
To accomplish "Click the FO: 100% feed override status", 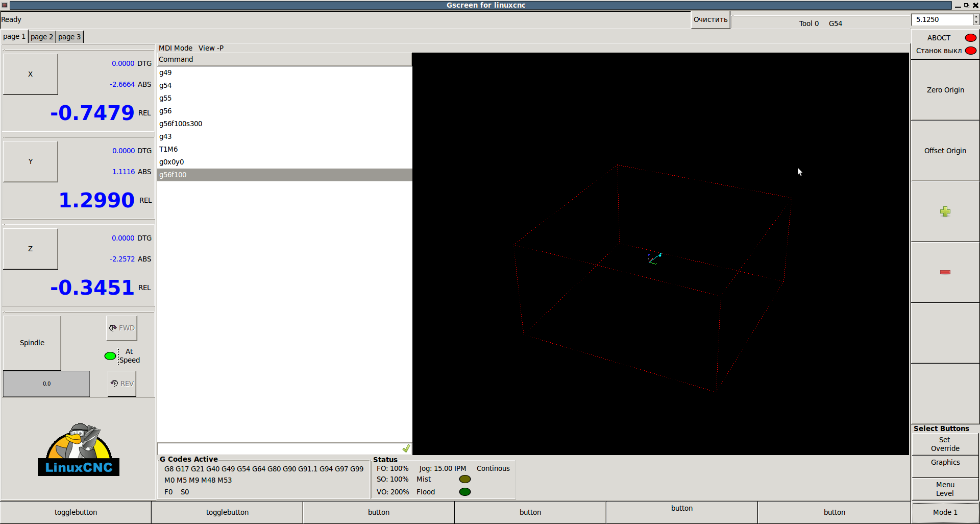I will coord(393,468).
